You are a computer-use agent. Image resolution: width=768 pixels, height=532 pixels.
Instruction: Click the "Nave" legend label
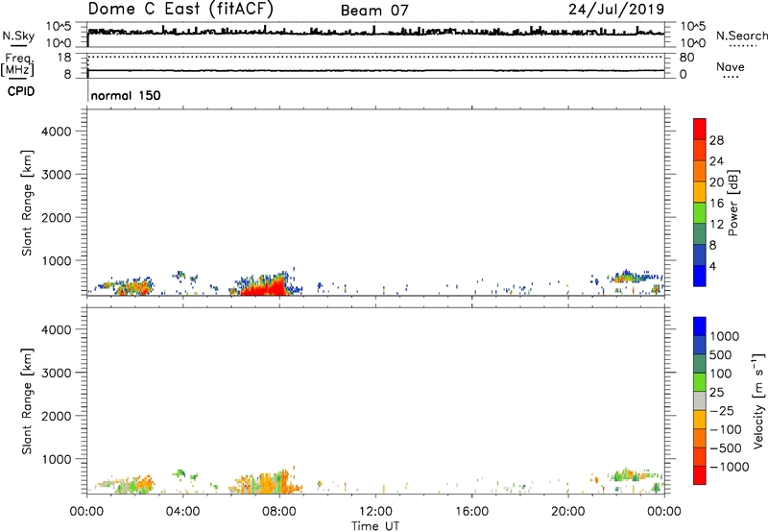[731, 67]
